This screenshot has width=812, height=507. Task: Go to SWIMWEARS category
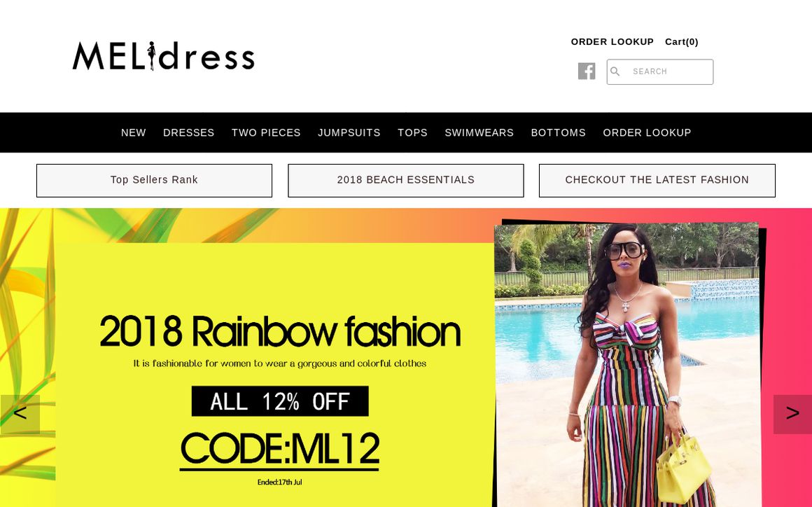(x=479, y=132)
